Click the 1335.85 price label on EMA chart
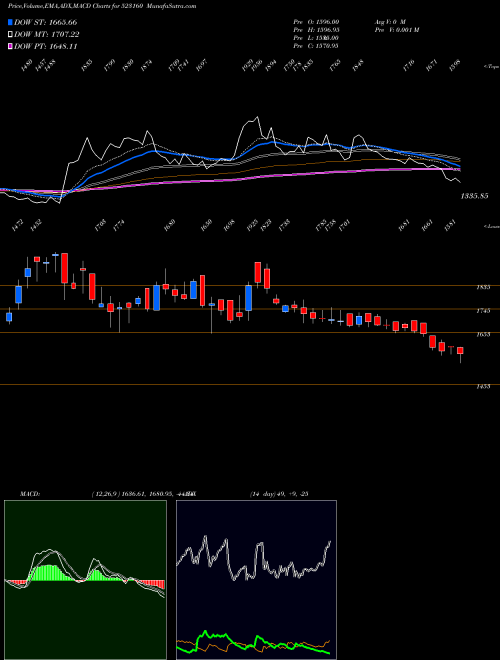 [x=474, y=196]
